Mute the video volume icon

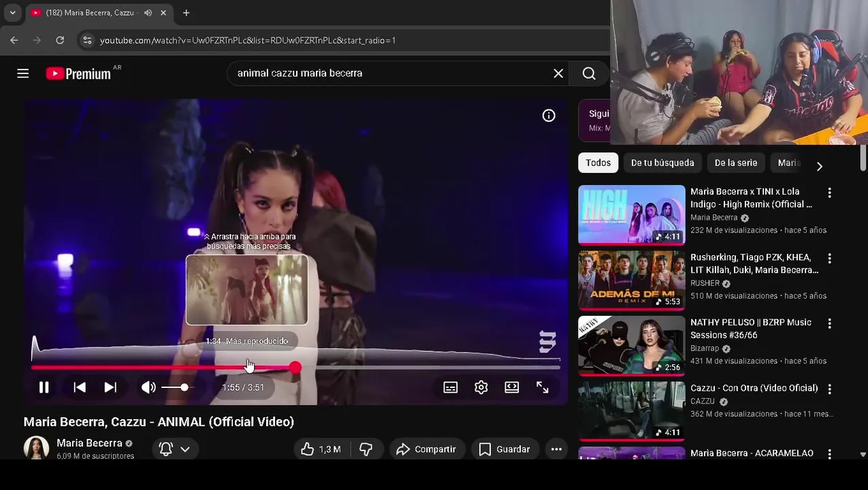point(148,387)
